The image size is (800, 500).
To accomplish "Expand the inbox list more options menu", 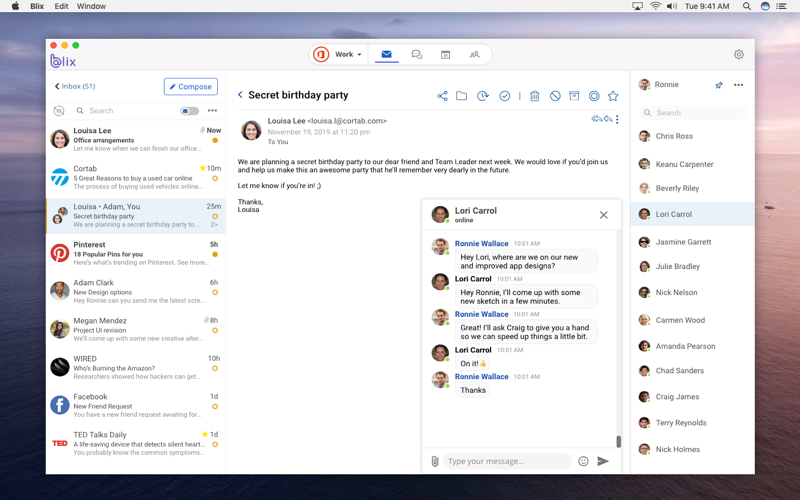I will [212, 111].
